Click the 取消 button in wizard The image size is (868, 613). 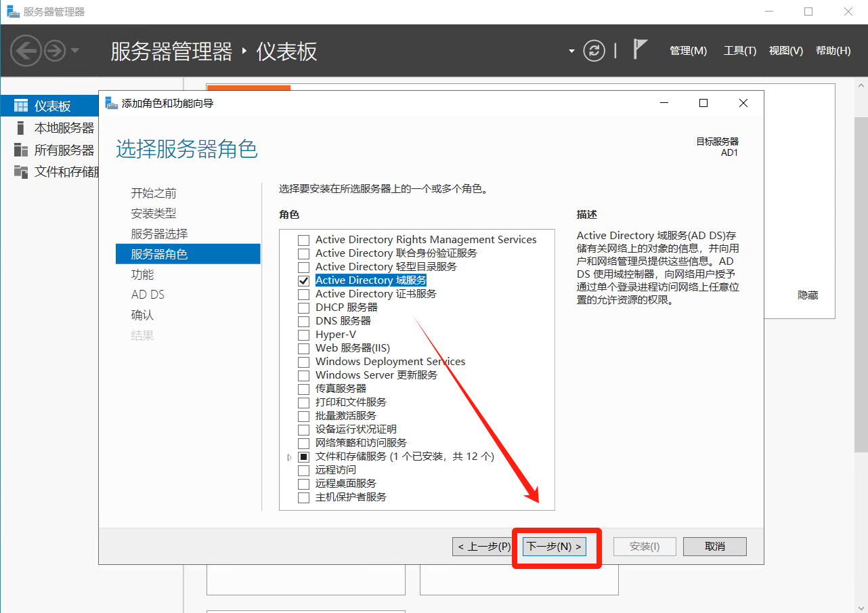coord(714,547)
